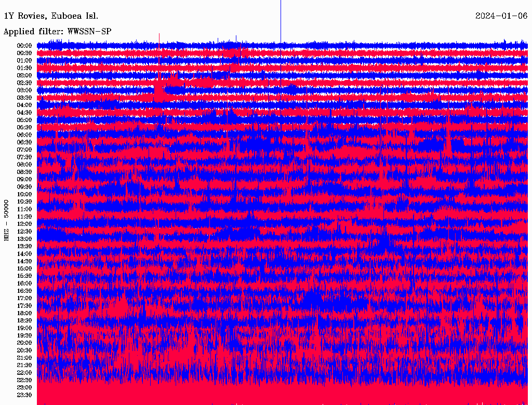Screen dimensions: 532x405
Task: Select the 22:00 time label
Action: 24,373
